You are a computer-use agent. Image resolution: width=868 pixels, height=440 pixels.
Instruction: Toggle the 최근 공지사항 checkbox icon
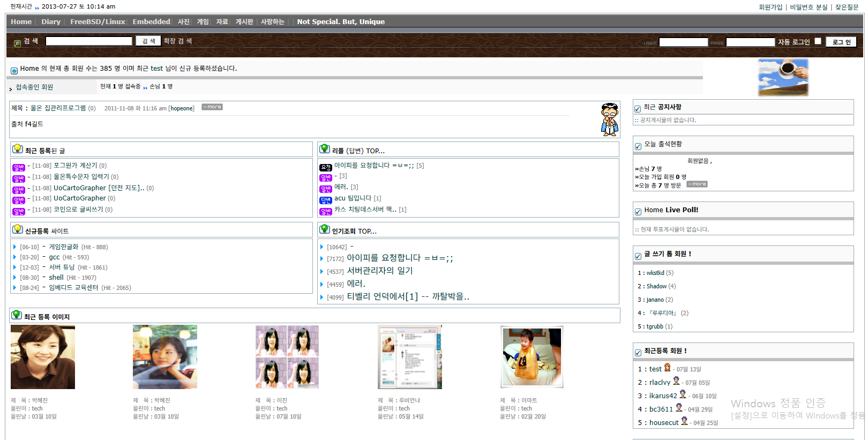638,109
